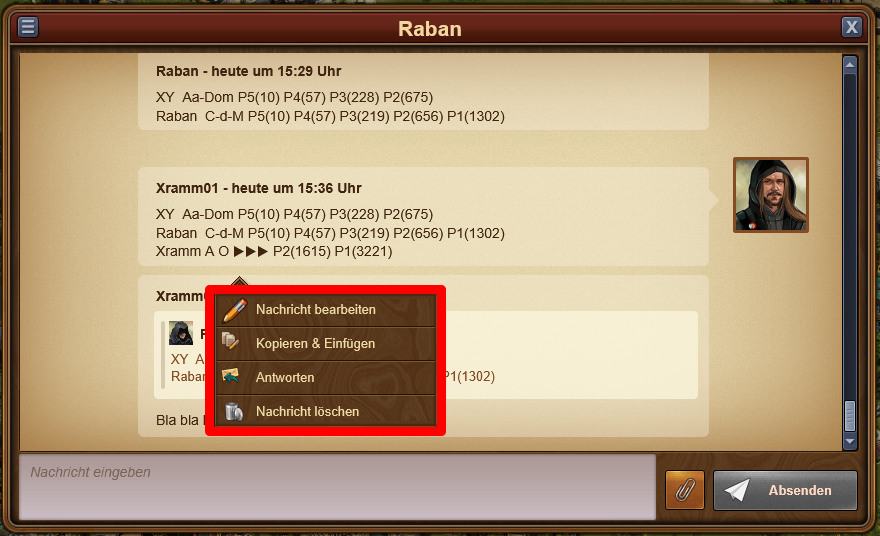Open the hamburger menu in title bar

click(28, 27)
